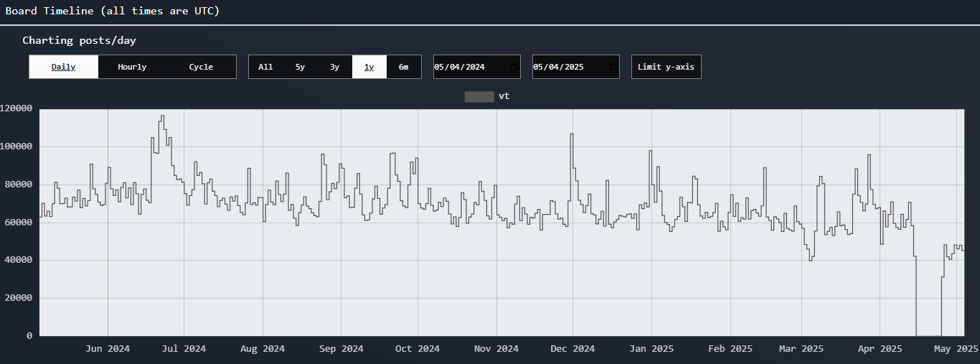Click the Mar 2025 axis label
This screenshot has height=364, width=980.
point(801,349)
